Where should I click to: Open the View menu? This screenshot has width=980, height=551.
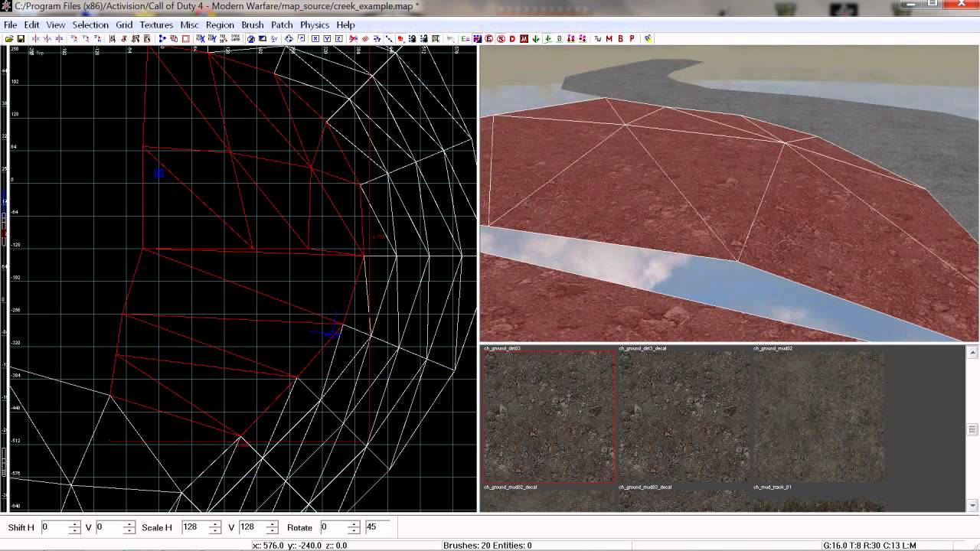(55, 24)
